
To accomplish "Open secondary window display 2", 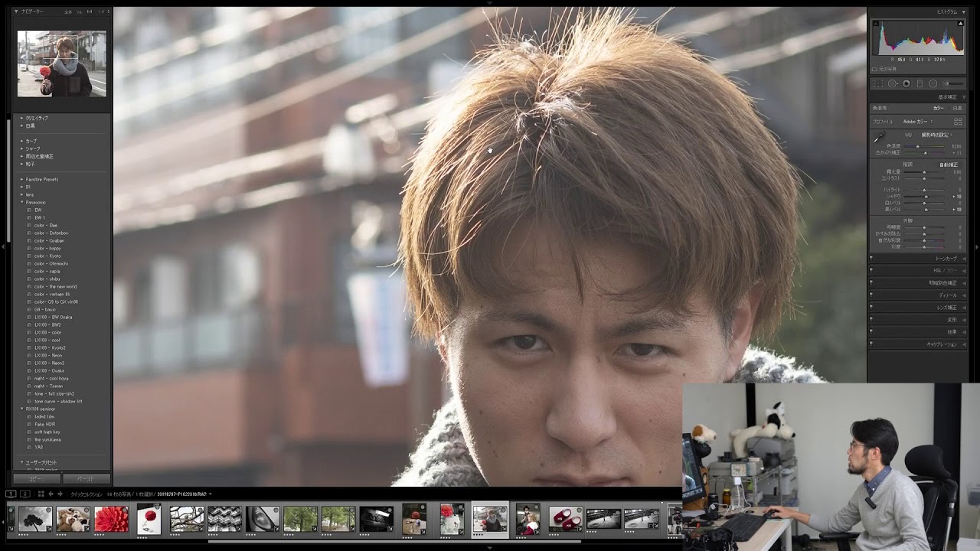I will coord(25,494).
